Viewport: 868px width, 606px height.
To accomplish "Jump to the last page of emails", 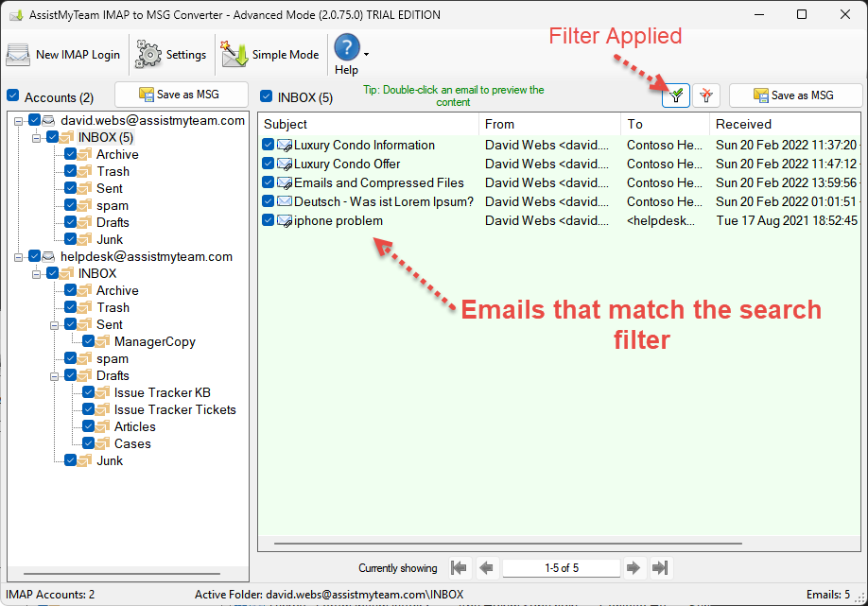I will click(x=661, y=568).
